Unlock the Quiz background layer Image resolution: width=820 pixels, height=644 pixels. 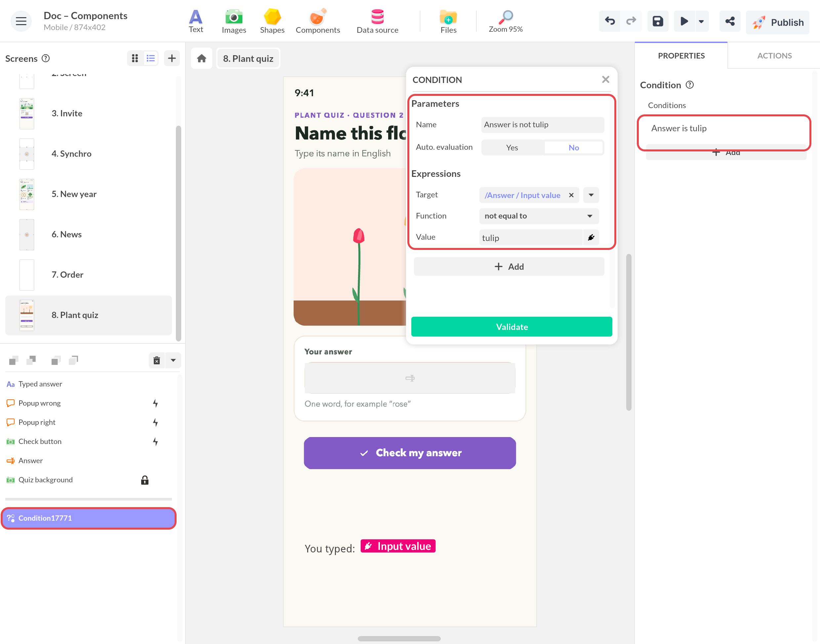(x=145, y=480)
